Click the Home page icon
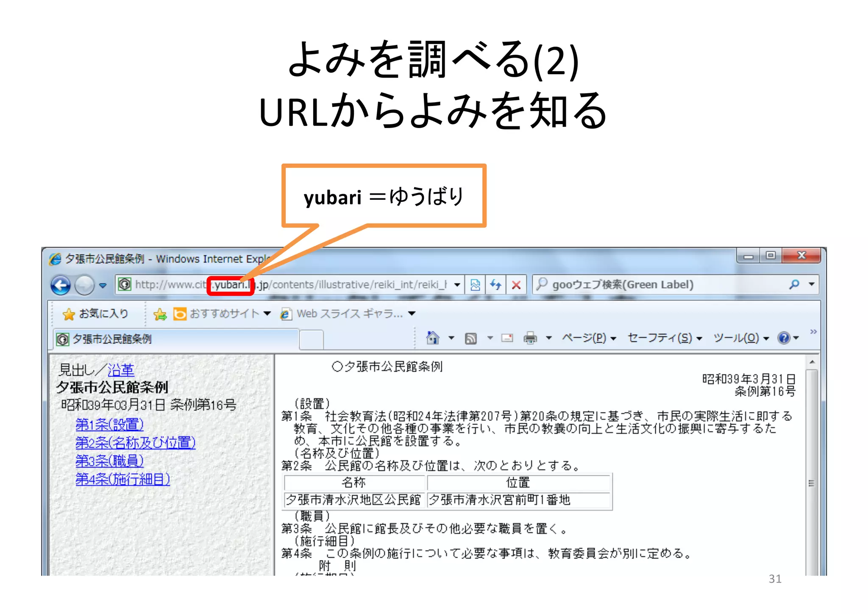 pyautogui.click(x=432, y=338)
